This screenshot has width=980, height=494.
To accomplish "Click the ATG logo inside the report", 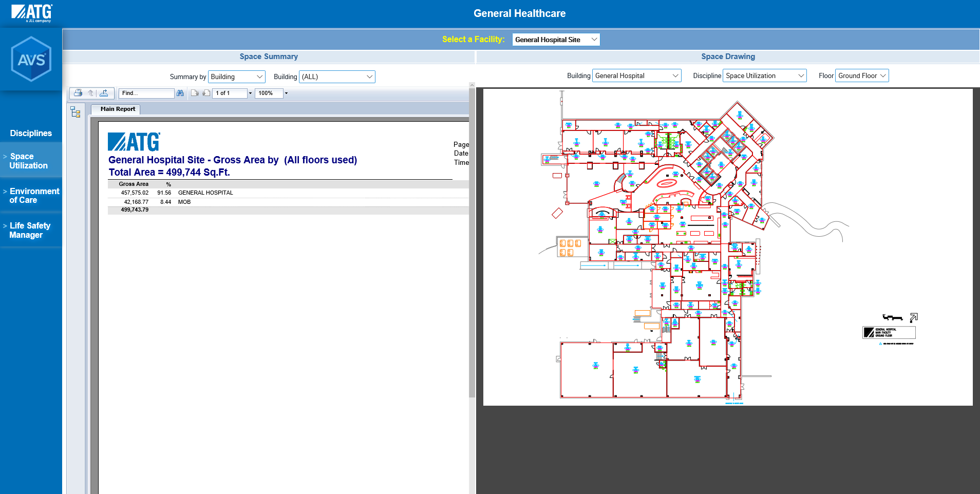I will click(134, 142).
